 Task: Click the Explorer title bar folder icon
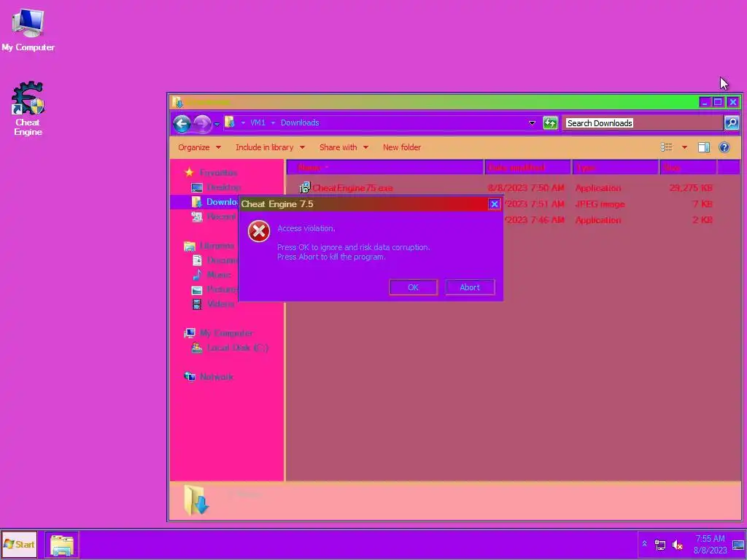178,102
